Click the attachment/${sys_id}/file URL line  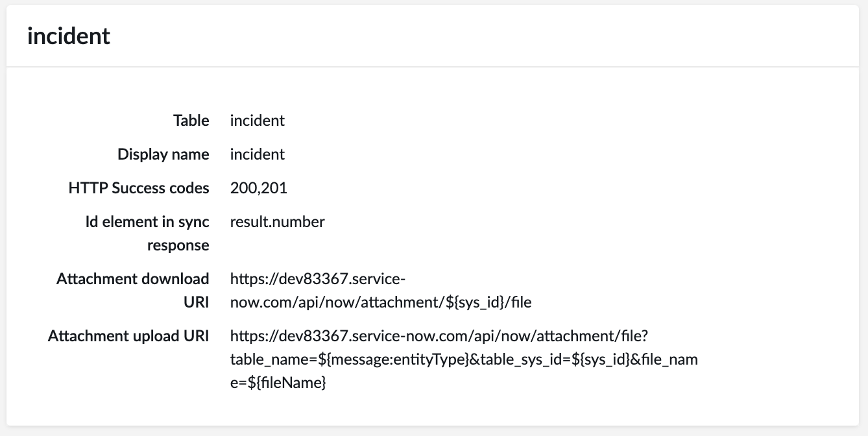381,302
